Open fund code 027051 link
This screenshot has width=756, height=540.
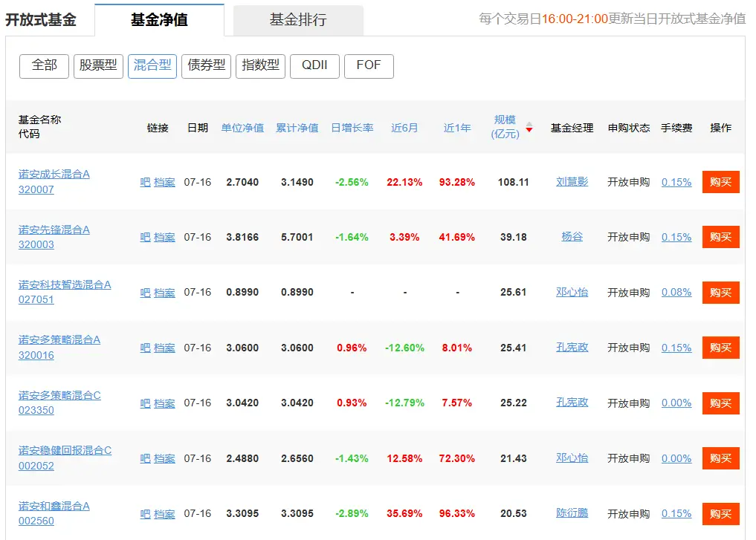36,299
